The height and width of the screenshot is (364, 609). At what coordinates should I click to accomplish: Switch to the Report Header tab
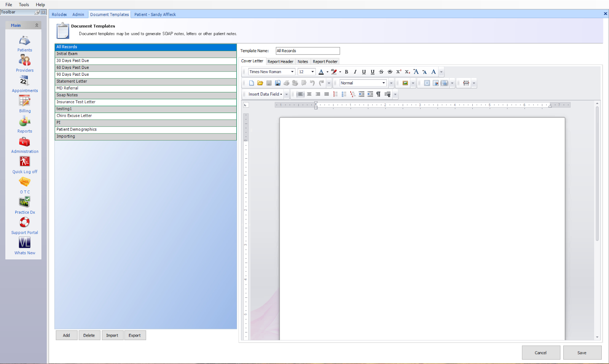coord(281,61)
